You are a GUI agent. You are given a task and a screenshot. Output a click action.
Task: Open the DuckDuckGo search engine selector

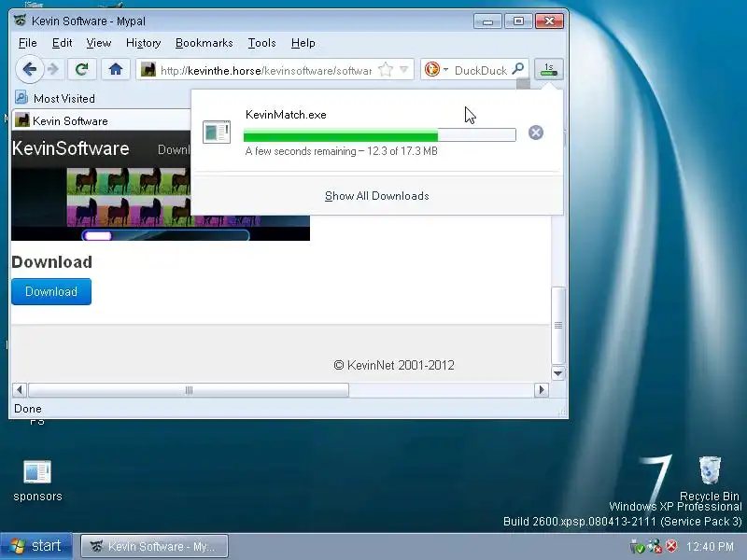click(436, 69)
